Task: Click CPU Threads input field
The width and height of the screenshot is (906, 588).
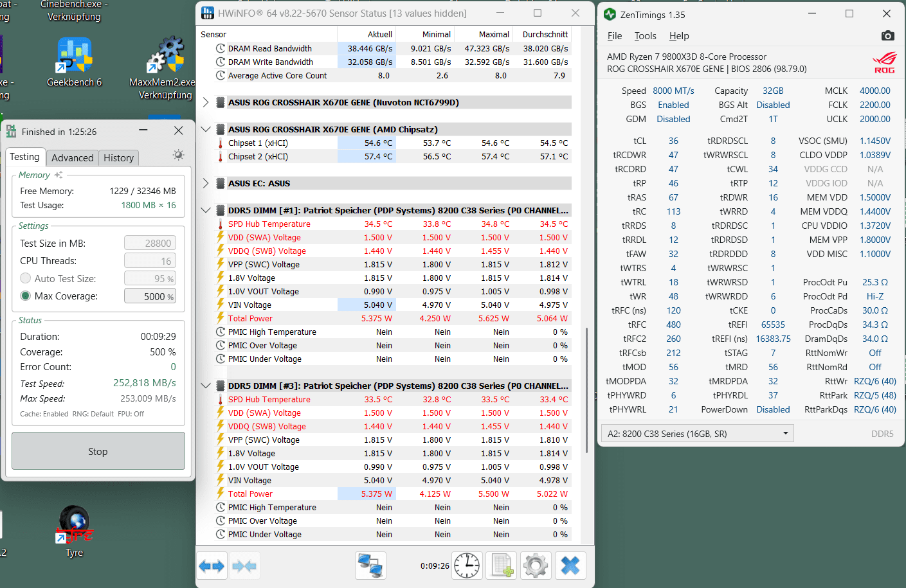Action: coord(150,261)
